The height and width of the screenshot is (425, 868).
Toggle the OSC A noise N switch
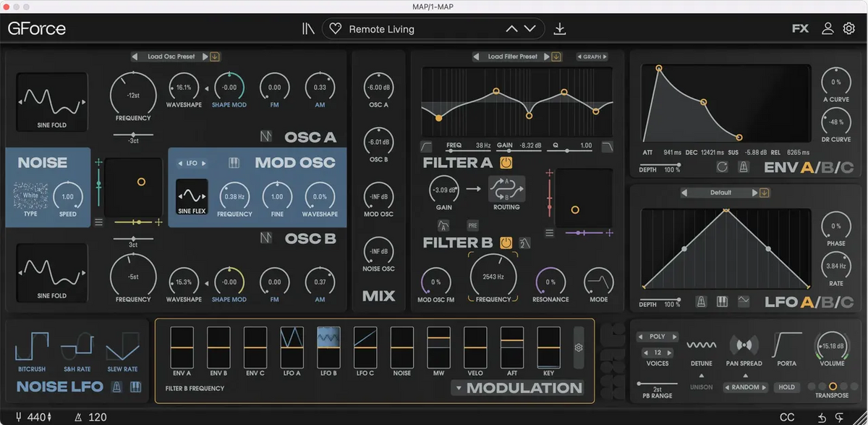point(266,136)
